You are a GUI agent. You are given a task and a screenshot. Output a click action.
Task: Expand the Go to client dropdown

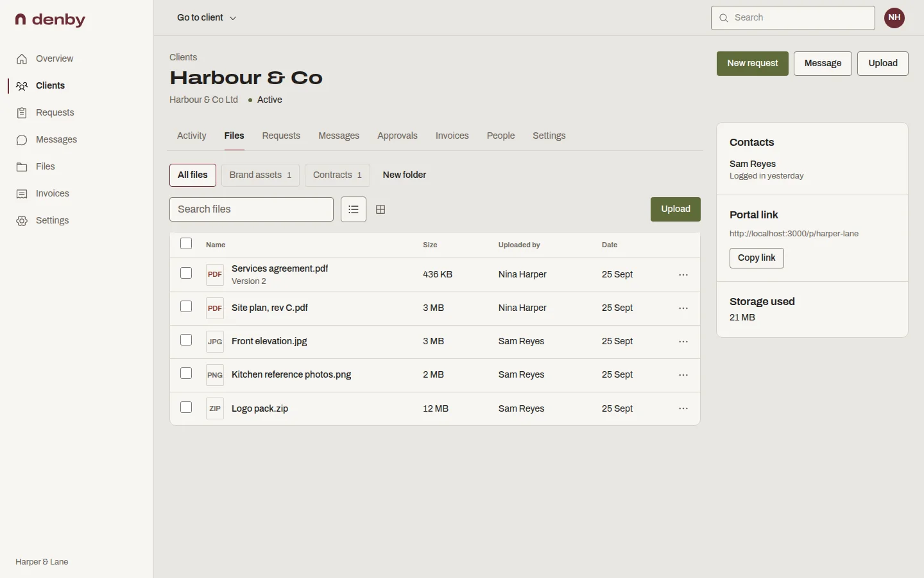(207, 18)
